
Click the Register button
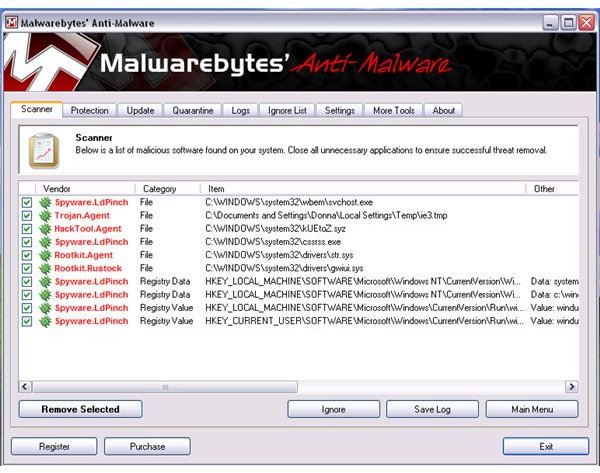pos(54,446)
